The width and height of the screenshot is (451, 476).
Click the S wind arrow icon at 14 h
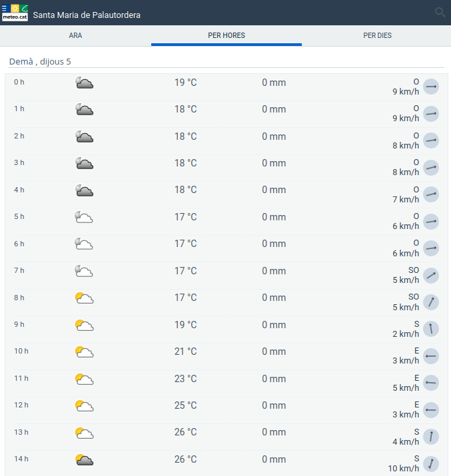(431, 464)
